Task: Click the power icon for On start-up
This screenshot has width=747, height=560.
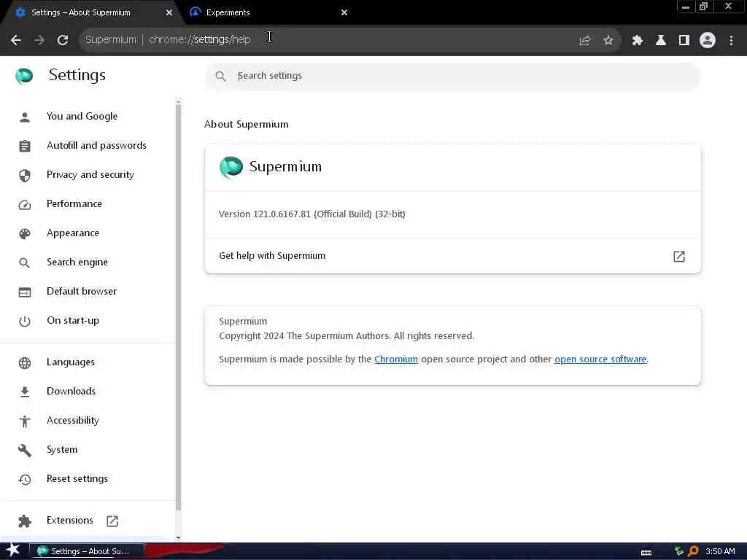Action: click(x=25, y=322)
